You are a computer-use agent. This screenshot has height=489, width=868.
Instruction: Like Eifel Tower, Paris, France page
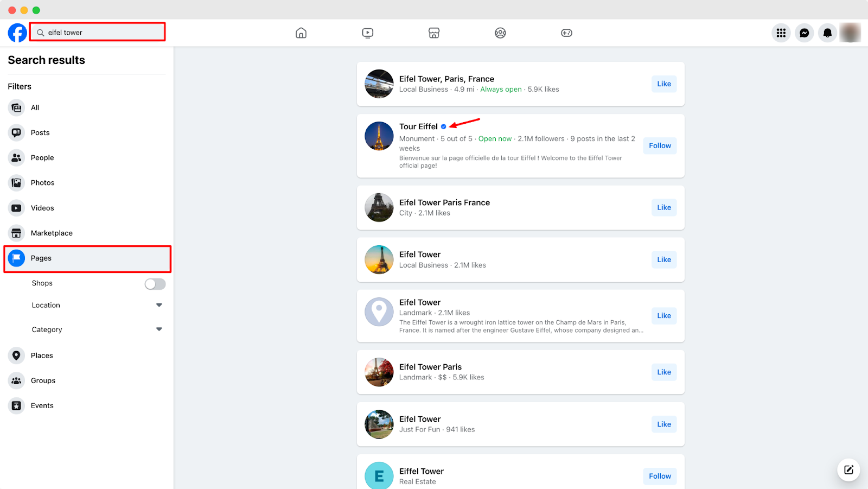[664, 84]
